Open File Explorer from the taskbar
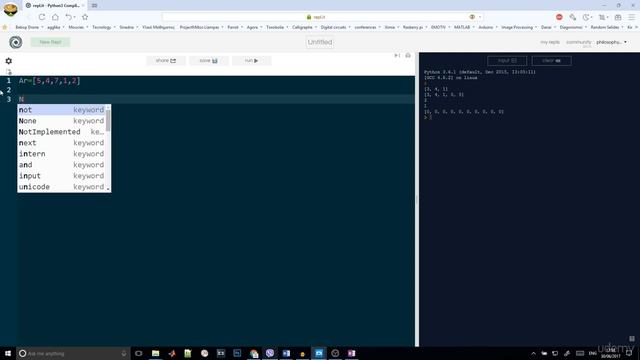The image size is (640, 360). click(x=156, y=353)
